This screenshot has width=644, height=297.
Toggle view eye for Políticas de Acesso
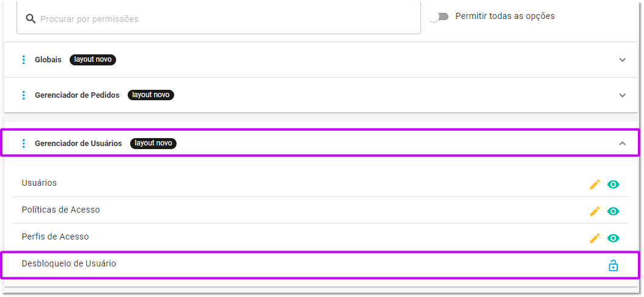(x=613, y=211)
